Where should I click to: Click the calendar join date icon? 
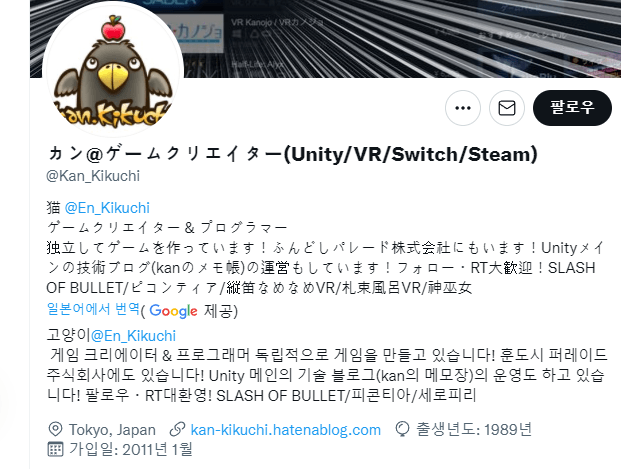[55, 449]
